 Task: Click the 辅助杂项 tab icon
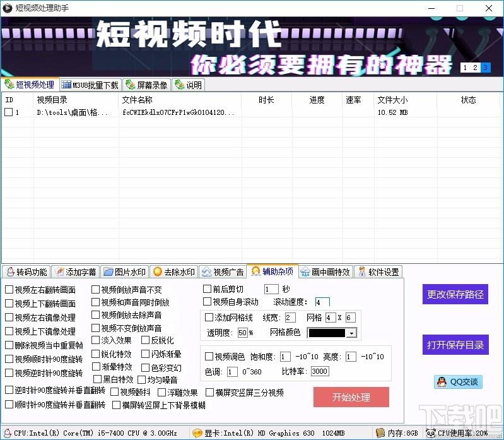click(x=256, y=271)
